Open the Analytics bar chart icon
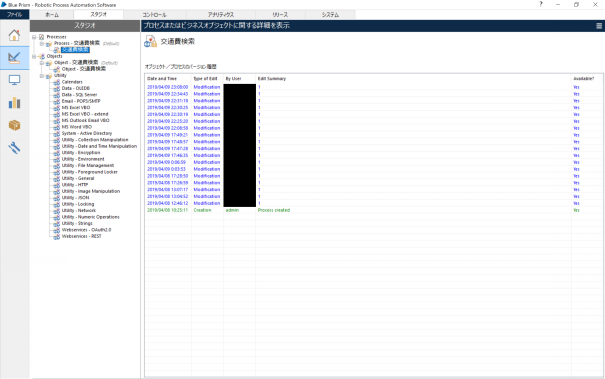 click(14, 103)
